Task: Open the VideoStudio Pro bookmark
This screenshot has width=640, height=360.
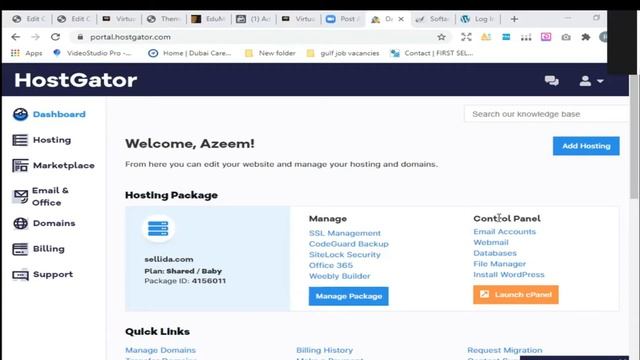Action: pyautogui.click(x=92, y=53)
